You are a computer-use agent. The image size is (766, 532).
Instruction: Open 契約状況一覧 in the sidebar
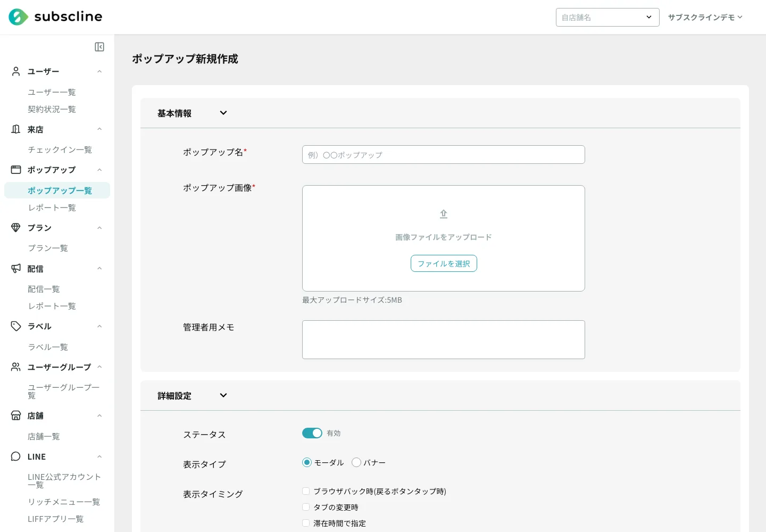coord(52,109)
